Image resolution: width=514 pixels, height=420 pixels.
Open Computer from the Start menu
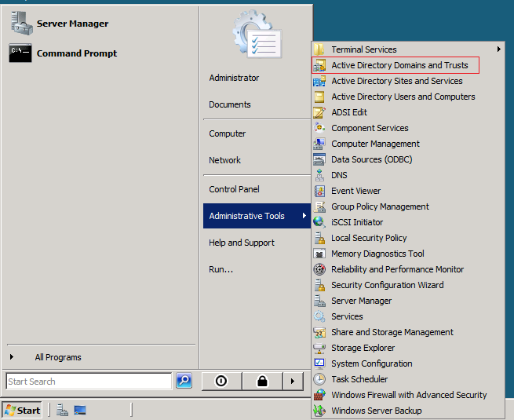227,133
